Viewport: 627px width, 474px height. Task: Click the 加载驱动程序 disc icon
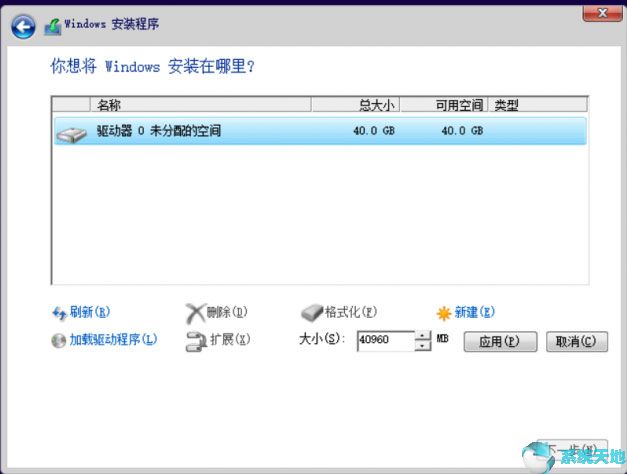(x=59, y=341)
